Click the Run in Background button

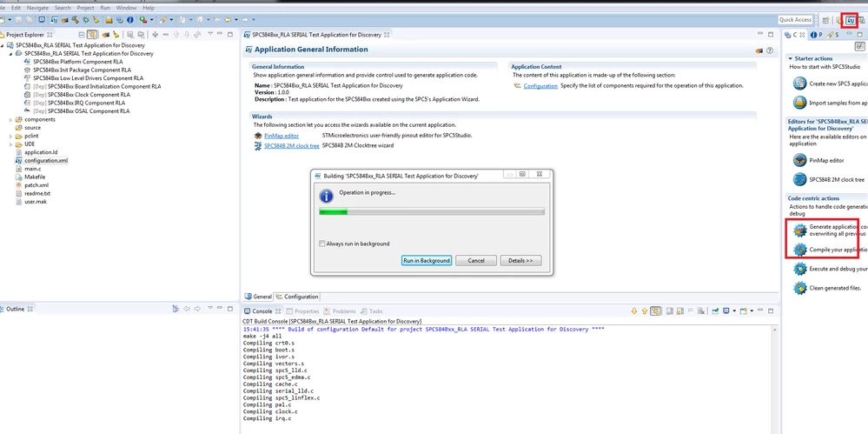pos(427,261)
